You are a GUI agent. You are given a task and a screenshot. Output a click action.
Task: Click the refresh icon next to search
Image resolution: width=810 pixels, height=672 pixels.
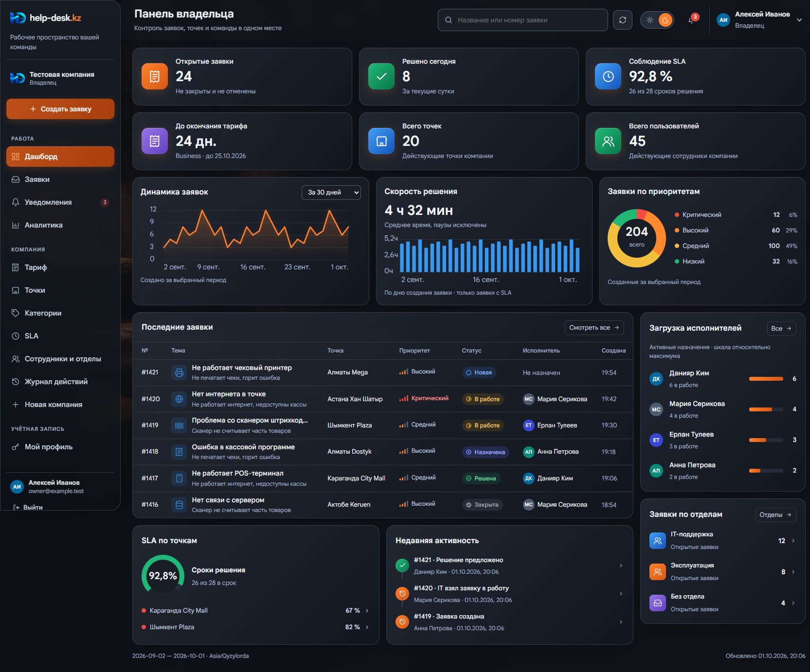click(x=622, y=20)
